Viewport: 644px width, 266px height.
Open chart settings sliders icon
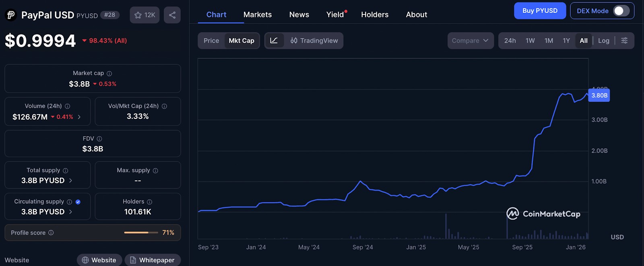click(624, 41)
